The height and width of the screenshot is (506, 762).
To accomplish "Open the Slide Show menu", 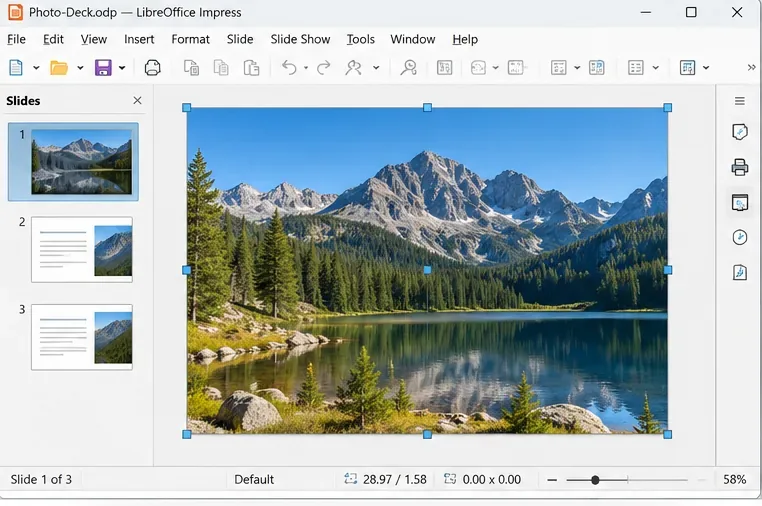I will point(300,39).
